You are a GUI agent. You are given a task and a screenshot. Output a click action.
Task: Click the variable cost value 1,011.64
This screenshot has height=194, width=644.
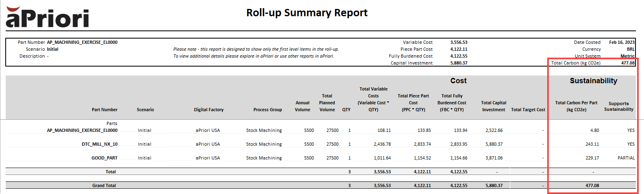coord(382,158)
